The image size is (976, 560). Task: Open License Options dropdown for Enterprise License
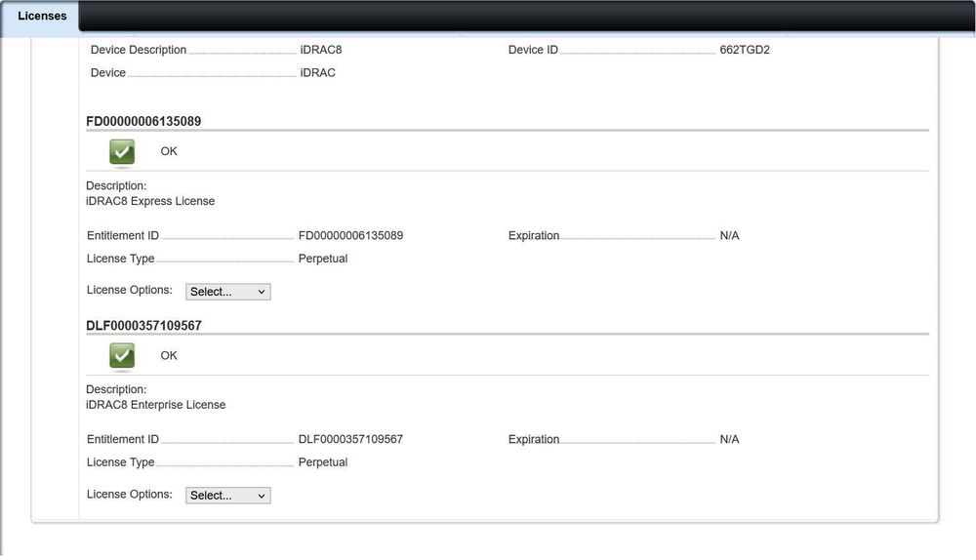tap(227, 496)
